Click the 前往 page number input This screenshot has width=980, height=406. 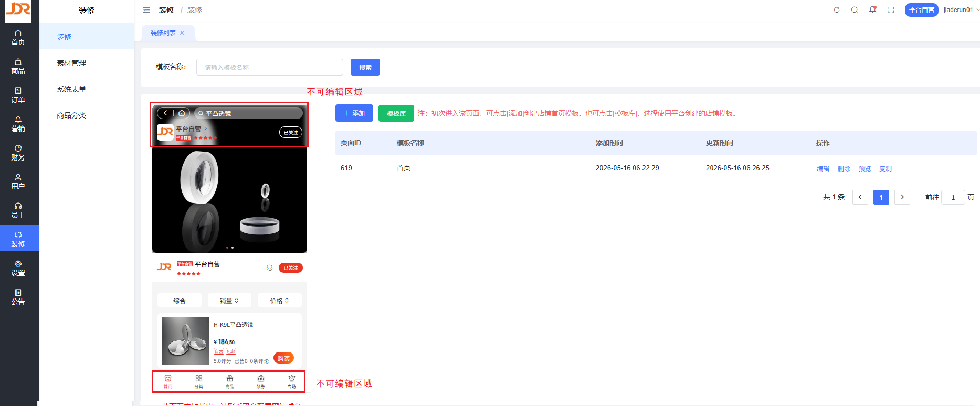pyautogui.click(x=953, y=197)
